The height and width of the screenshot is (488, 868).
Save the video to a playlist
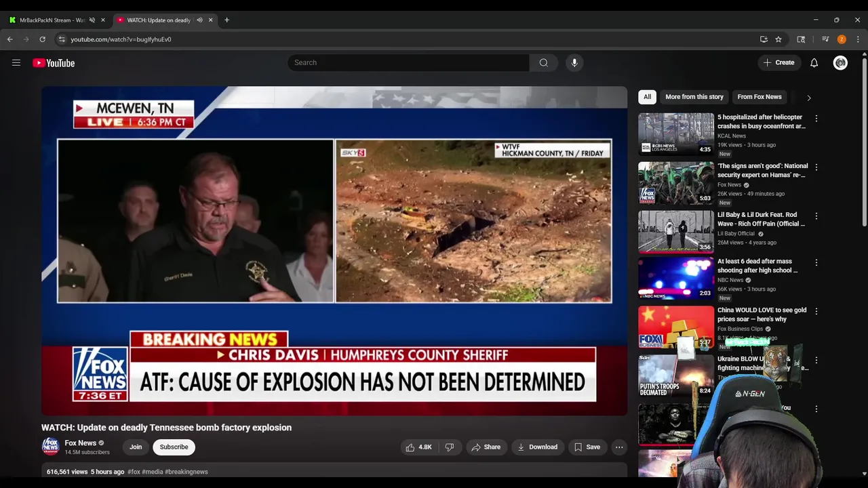(587, 447)
